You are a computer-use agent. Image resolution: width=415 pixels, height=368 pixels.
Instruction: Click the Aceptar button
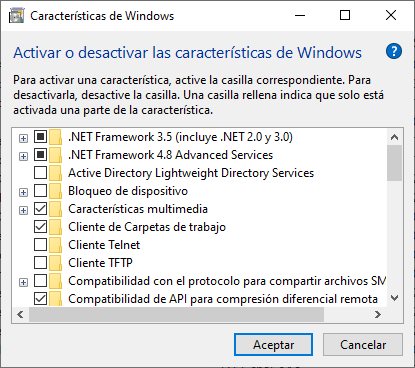click(273, 345)
